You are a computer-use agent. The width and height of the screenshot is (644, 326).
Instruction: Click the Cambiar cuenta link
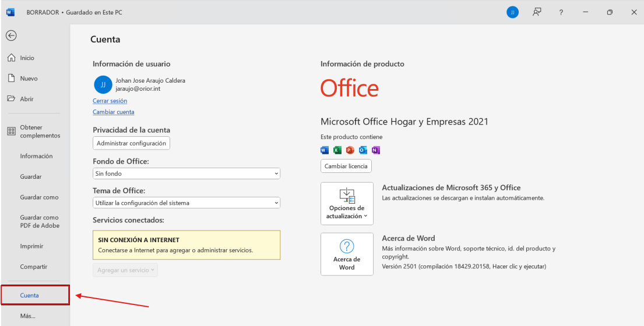tap(113, 112)
